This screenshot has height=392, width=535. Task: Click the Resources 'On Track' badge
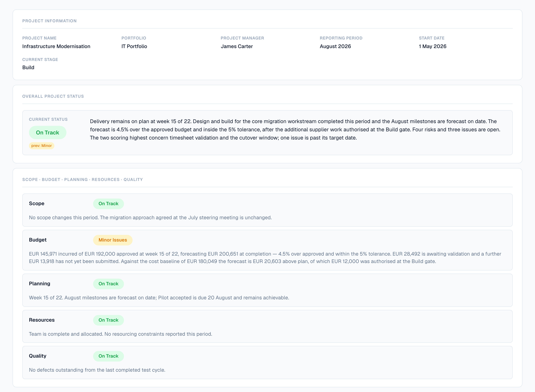[108, 320]
